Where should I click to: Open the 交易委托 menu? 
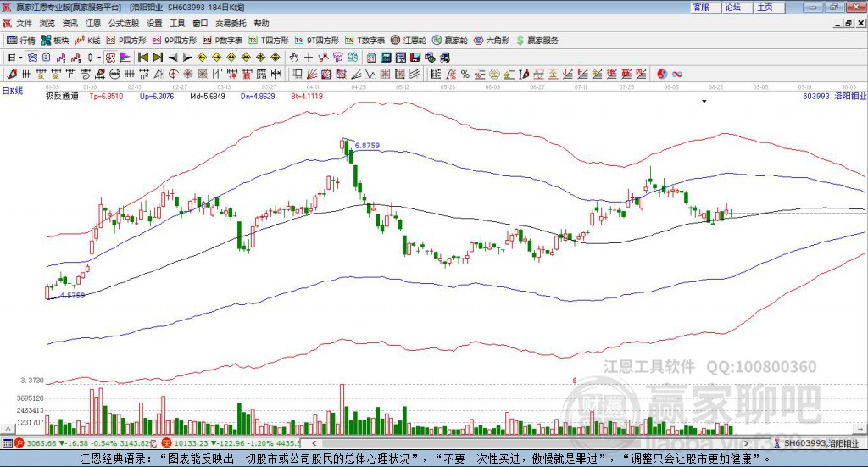click(231, 23)
